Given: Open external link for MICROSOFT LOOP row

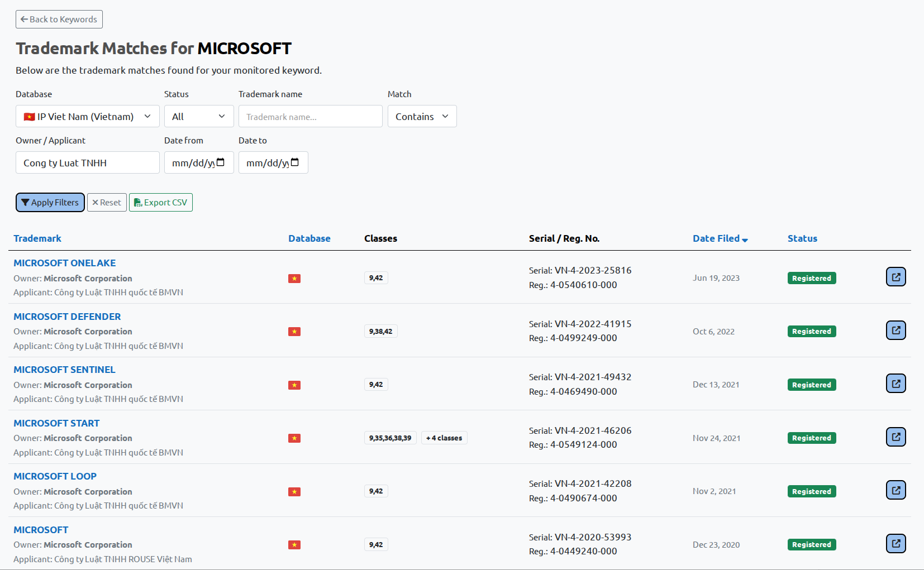Looking at the screenshot, I should click(896, 490).
